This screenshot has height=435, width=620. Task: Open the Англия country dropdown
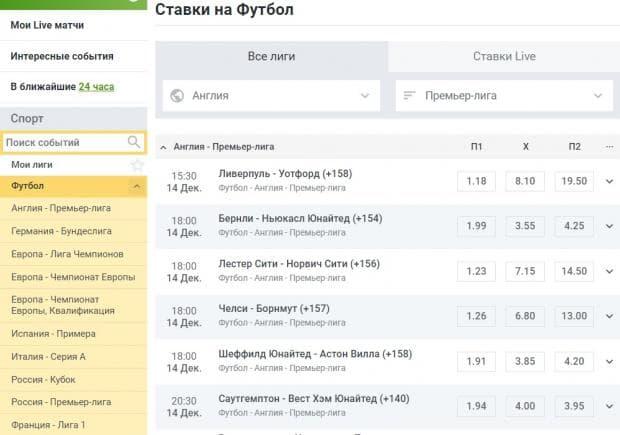click(x=271, y=96)
